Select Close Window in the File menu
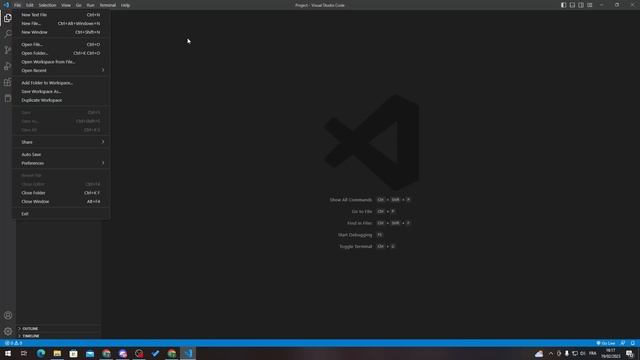This screenshot has width=640, height=360. pos(61,202)
